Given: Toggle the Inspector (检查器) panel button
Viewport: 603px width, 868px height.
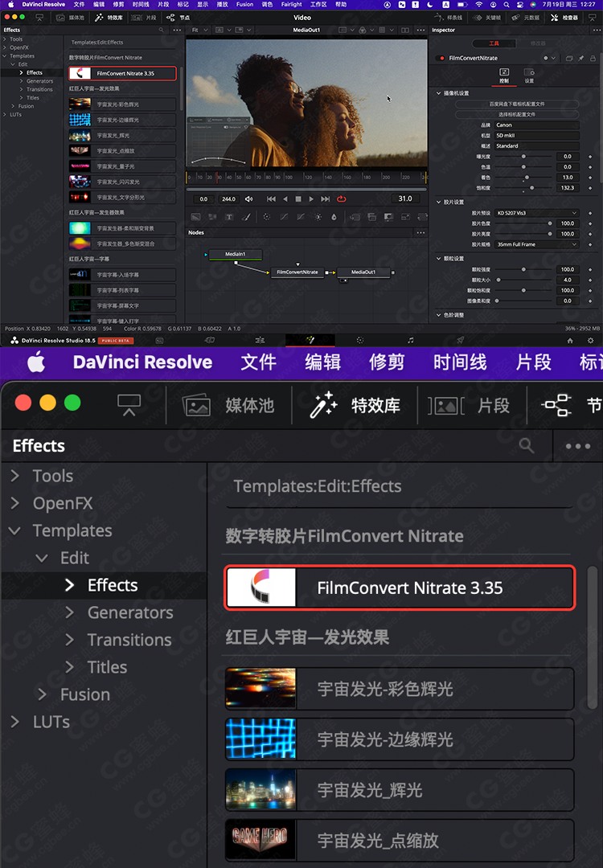Looking at the screenshot, I should 564,18.
